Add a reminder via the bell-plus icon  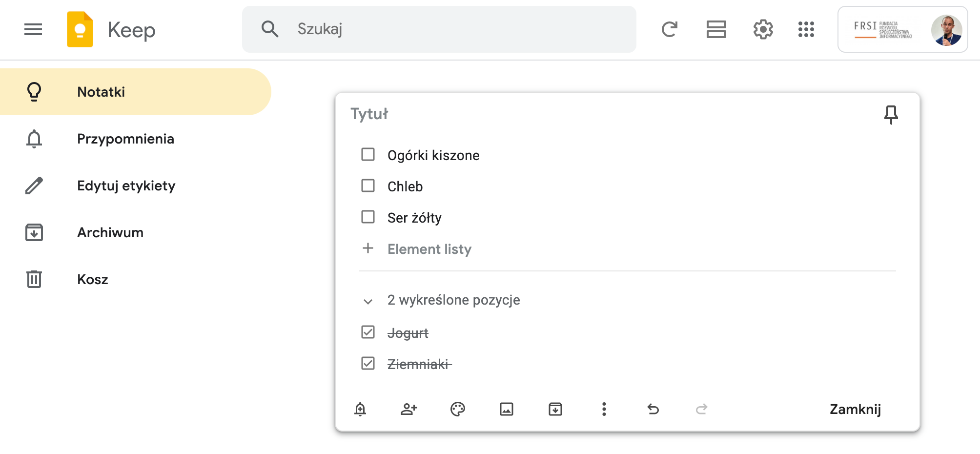coord(360,409)
